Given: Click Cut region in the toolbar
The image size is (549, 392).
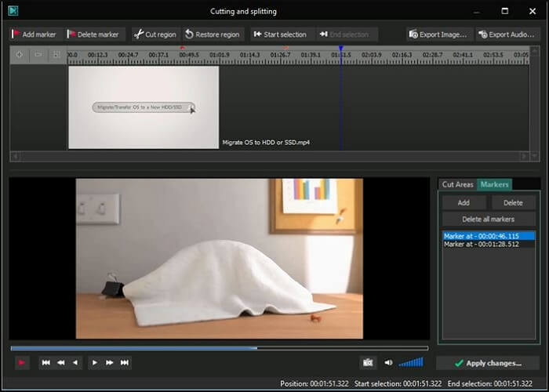Looking at the screenshot, I should 155,34.
